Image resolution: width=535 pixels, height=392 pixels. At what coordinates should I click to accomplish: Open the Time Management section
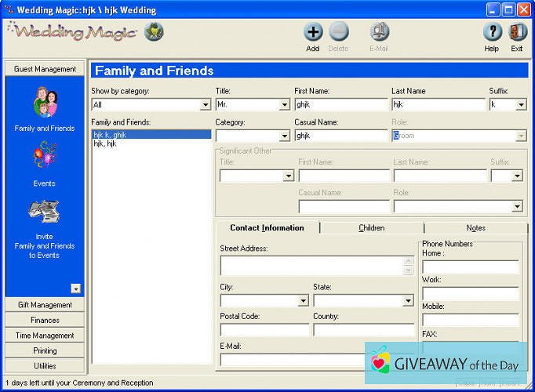pyautogui.click(x=45, y=336)
